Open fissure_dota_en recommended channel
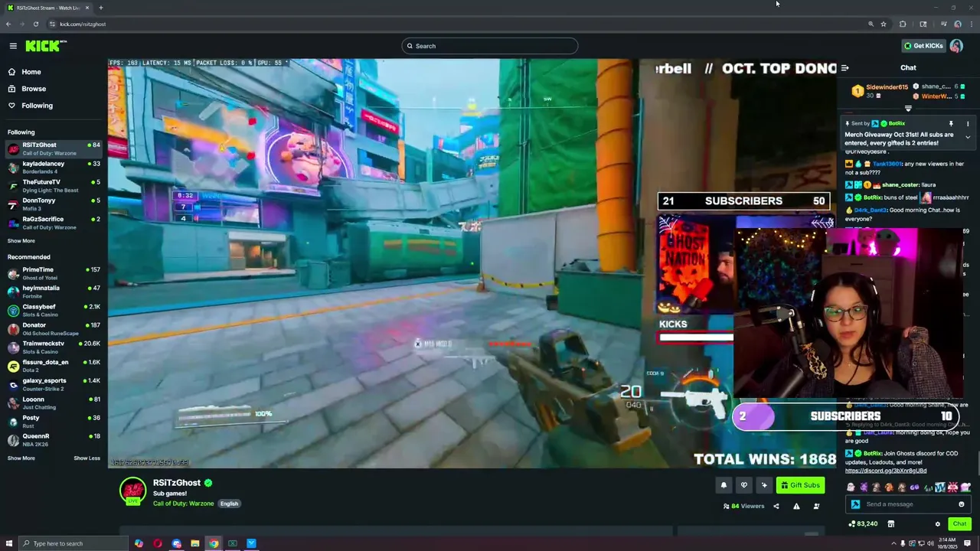This screenshot has height=551, width=980. 54,366
